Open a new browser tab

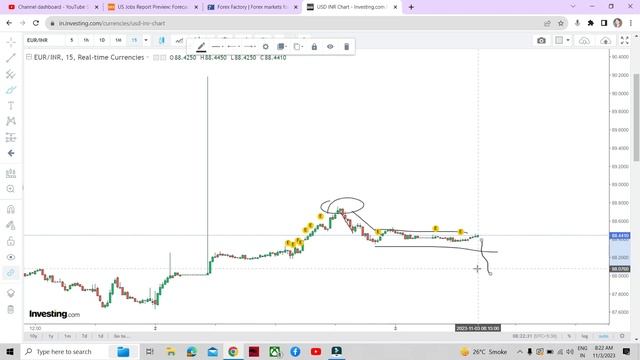pyautogui.click(x=411, y=7)
